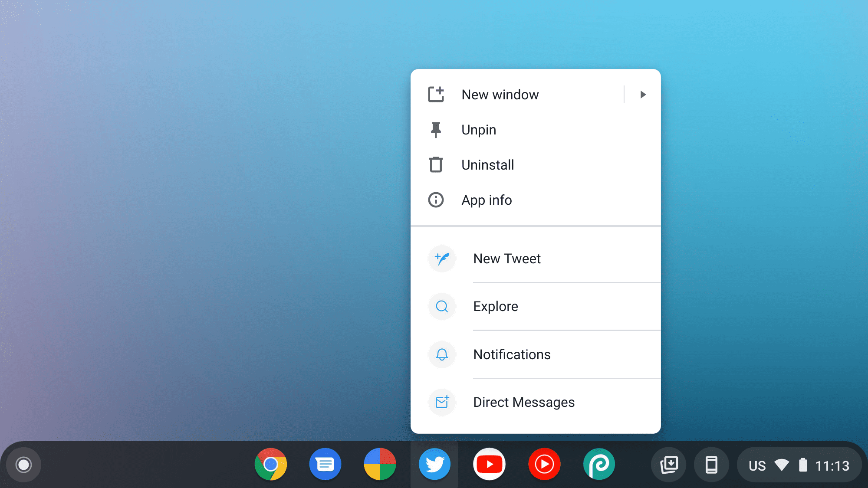Click App info menu entry
Image resolution: width=868 pixels, height=488 pixels.
tap(487, 200)
